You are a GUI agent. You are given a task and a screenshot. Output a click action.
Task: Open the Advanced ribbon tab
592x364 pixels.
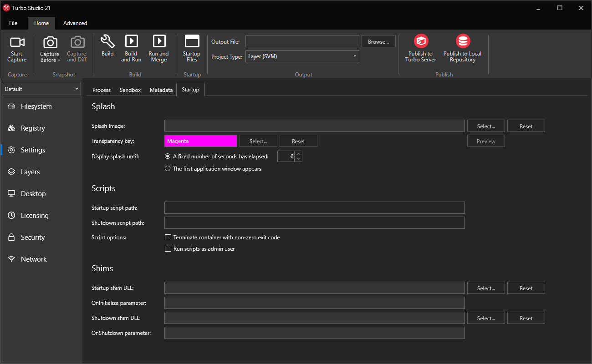point(75,23)
